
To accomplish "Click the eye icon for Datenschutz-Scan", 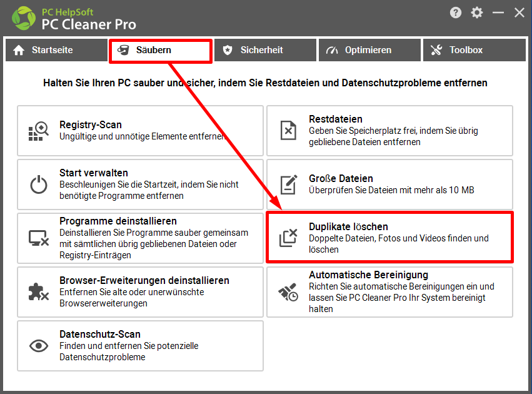I will [x=39, y=346].
